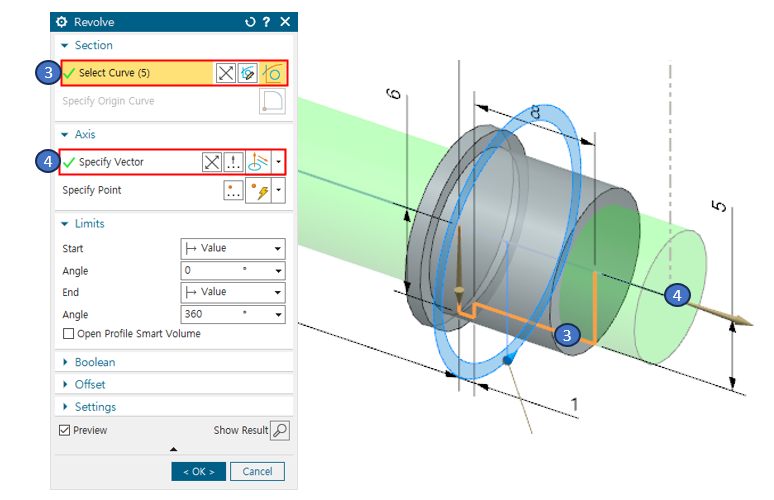Click the sketch section icon beside Select Curve

pyautogui.click(x=248, y=73)
